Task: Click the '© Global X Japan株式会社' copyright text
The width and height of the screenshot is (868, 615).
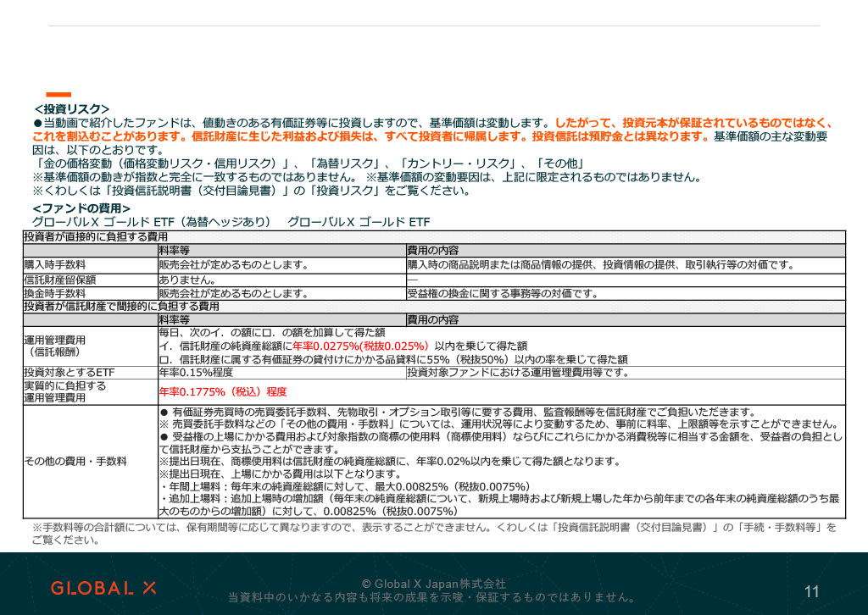Action: tap(433, 584)
